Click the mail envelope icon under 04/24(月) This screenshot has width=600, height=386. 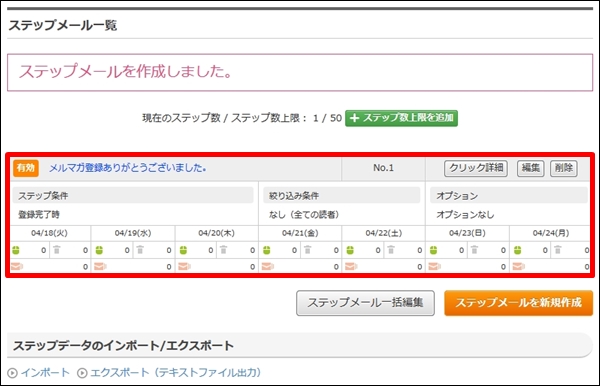coord(518,266)
